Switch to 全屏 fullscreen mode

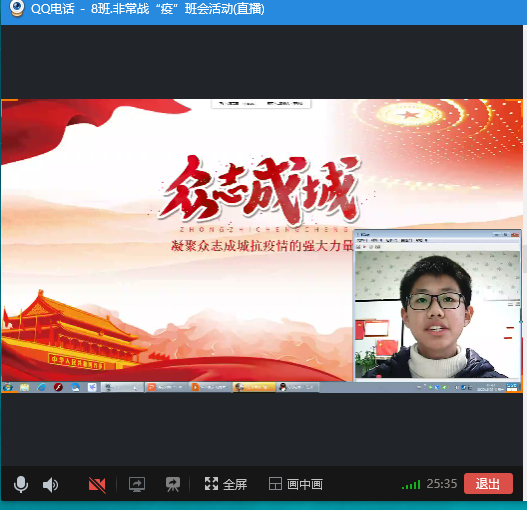[x=226, y=484]
